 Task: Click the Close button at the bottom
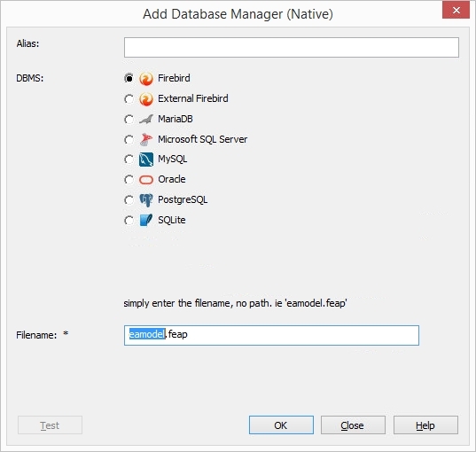pos(353,425)
